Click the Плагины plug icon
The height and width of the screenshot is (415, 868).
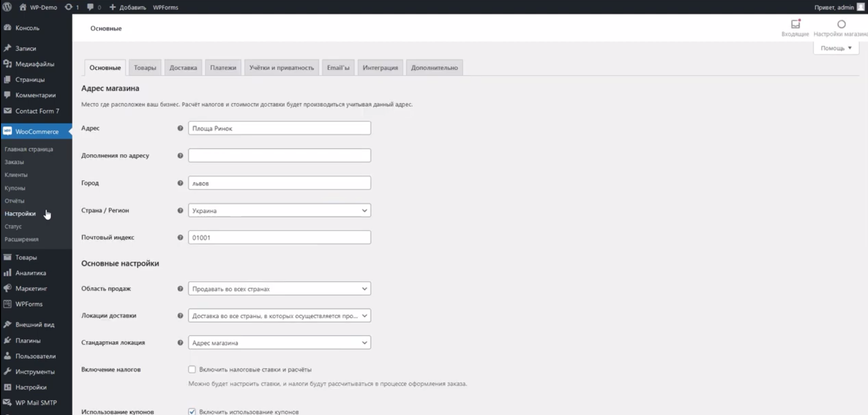coord(8,340)
